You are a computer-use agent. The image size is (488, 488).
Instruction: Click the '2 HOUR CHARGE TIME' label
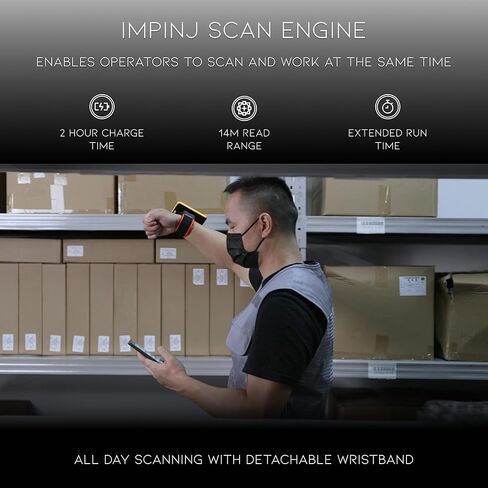point(102,139)
